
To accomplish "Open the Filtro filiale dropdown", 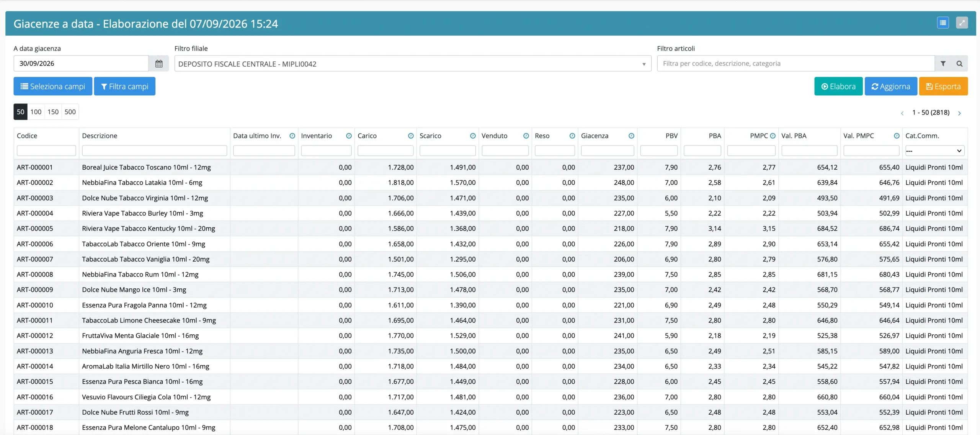I will coord(413,64).
